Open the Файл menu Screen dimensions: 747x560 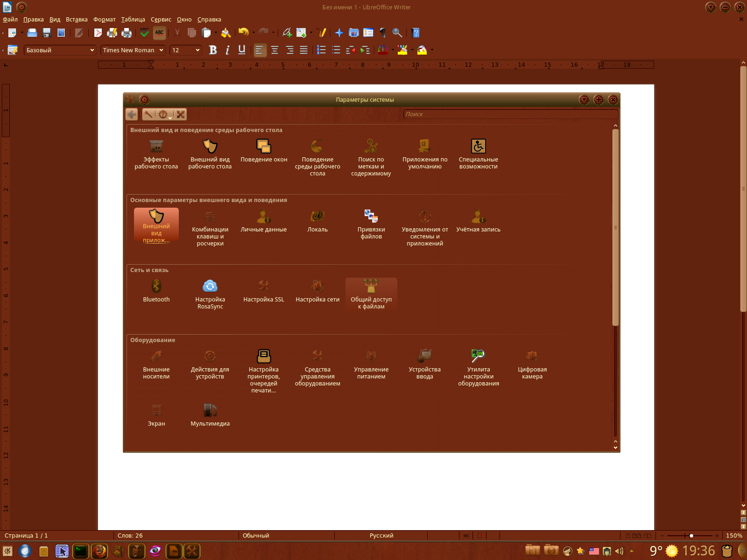coord(10,20)
